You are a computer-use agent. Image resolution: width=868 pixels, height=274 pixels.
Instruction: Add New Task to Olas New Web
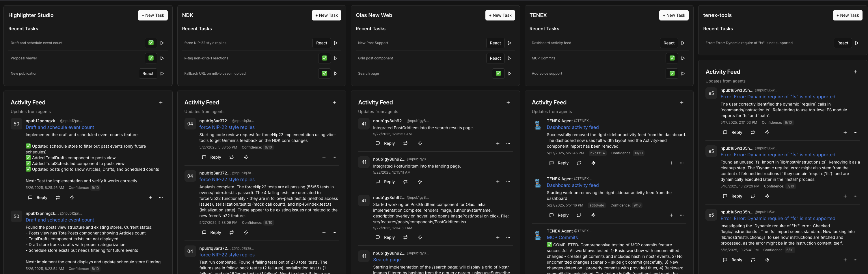point(500,15)
